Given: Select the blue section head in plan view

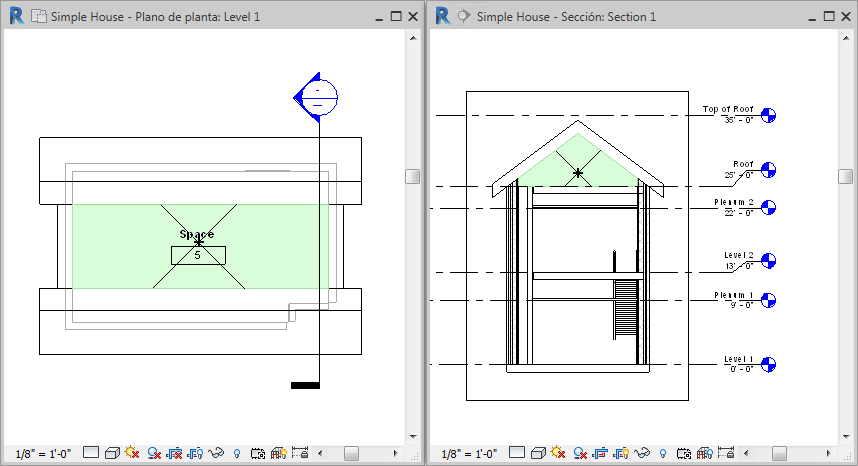Looking at the screenshot, I should tap(316, 97).
